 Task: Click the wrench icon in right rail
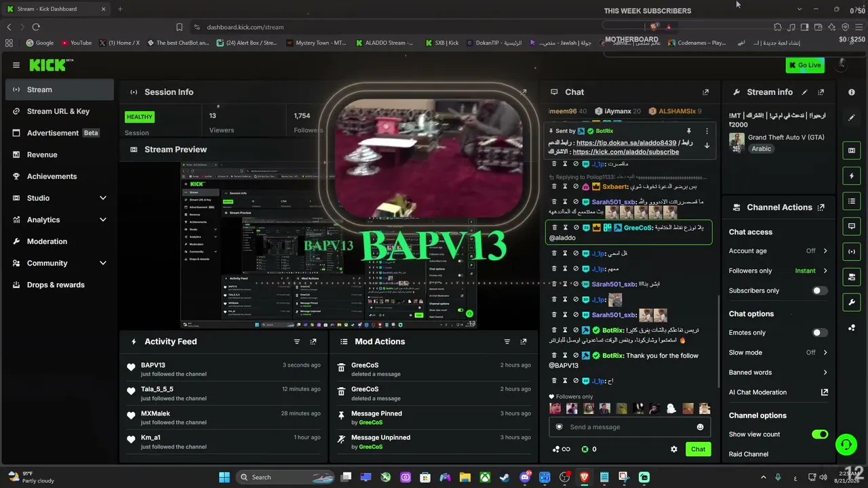click(852, 302)
